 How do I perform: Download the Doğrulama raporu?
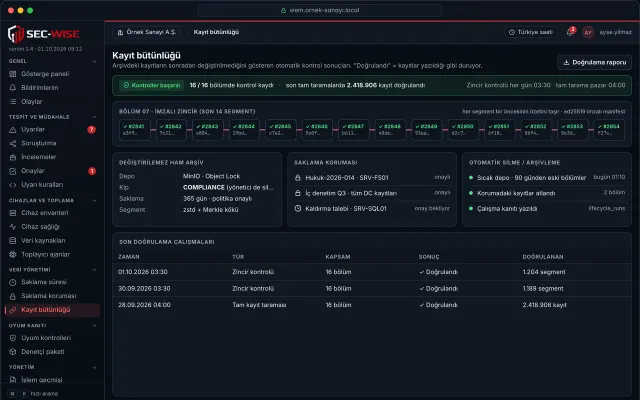coord(594,62)
